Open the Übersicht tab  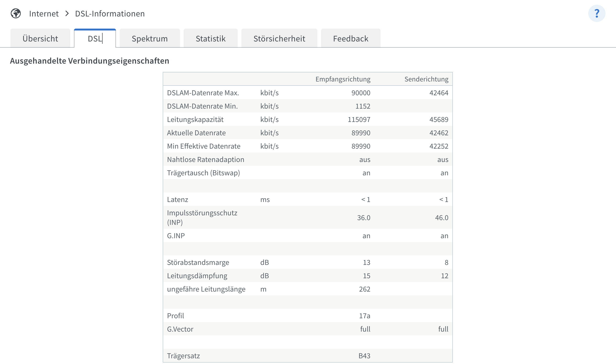click(x=40, y=39)
